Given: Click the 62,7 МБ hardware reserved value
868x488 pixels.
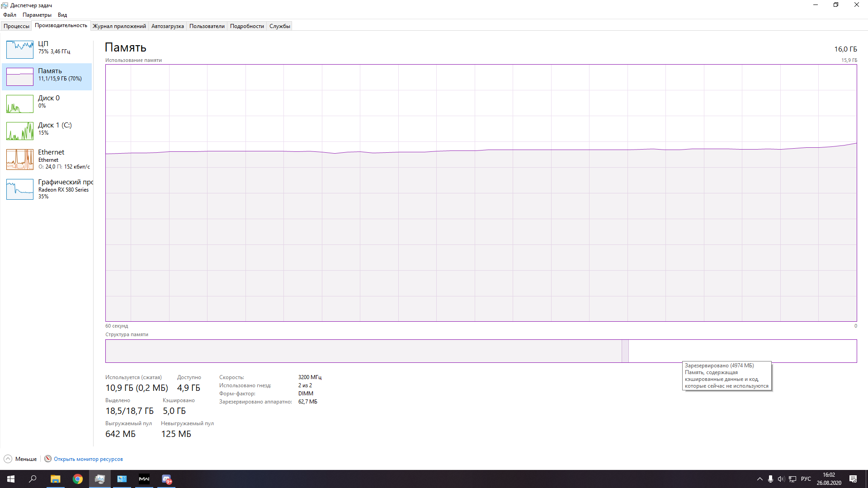Looking at the screenshot, I should tap(307, 402).
